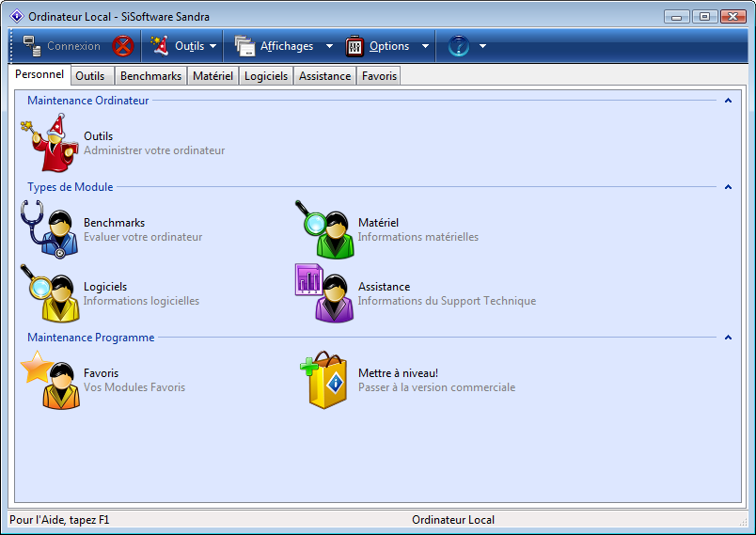Image resolution: width=756 pixels, height=535 pixels.
Task: Switch to the Logiciels tab
Action: pyautogui.click(x=266, y=76)
